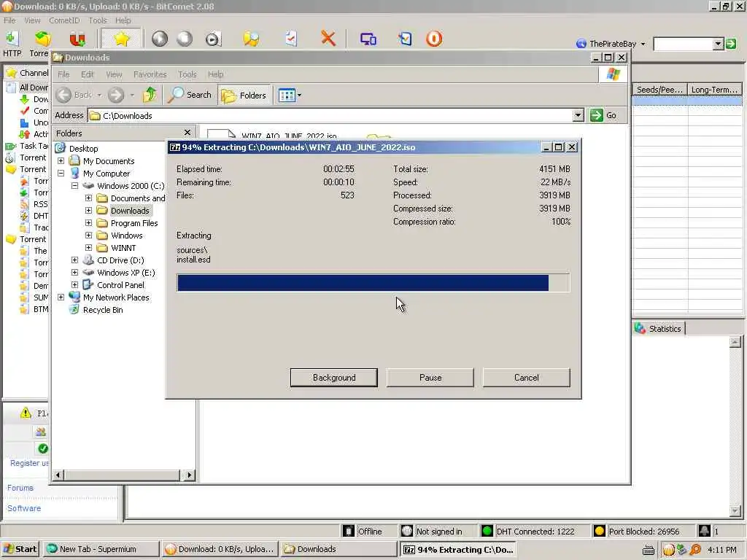Select Desktop in the folder tree
This screenshot has width=747, height=560.
[83, 149]
